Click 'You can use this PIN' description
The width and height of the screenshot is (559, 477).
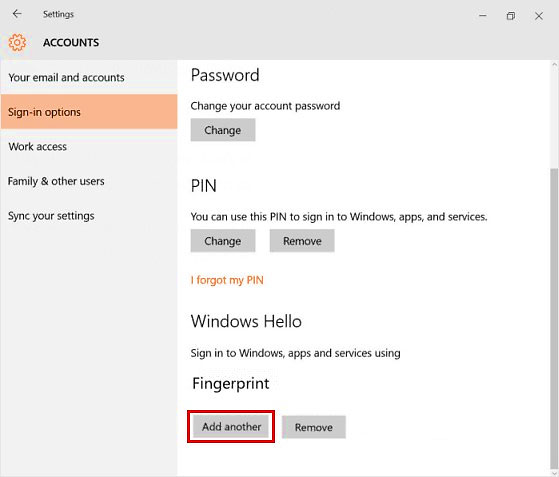pyautogui.click(x=339, y=217)
